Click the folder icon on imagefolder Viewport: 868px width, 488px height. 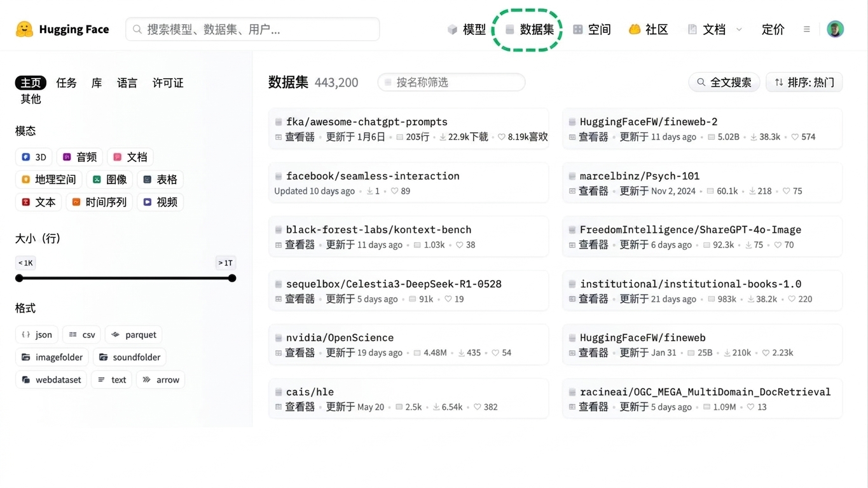pyautogui.click(x=26, y=357)
